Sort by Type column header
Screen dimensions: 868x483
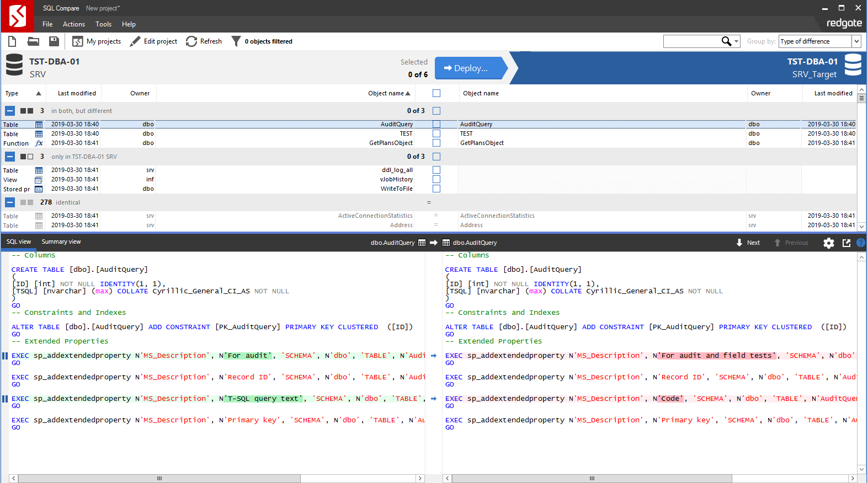click(x=23, y=93)
